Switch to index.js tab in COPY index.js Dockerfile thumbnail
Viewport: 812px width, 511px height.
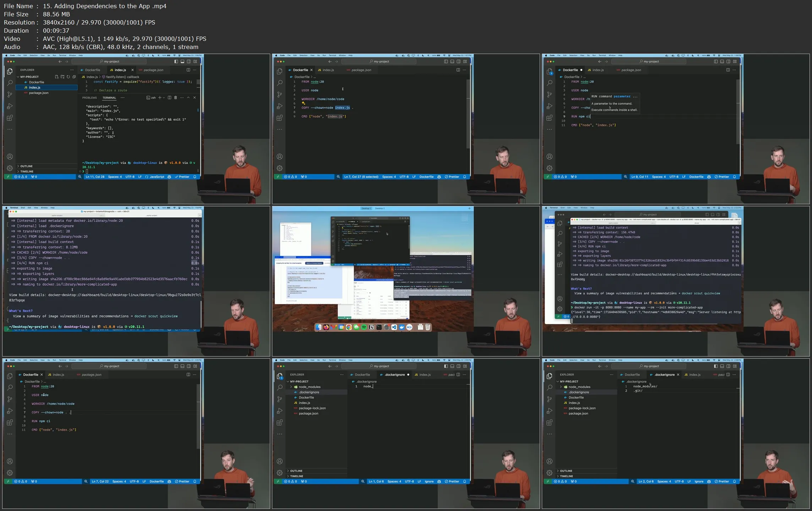[328, 70]
